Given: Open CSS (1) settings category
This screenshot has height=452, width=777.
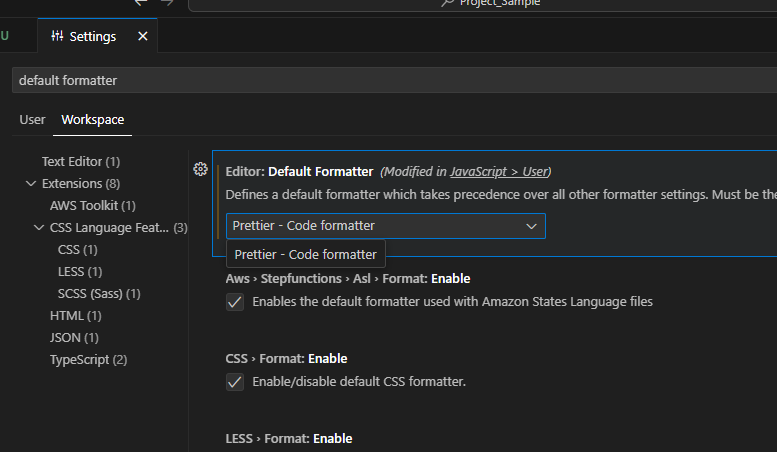Looking at the screenshot, I should 77,249.
